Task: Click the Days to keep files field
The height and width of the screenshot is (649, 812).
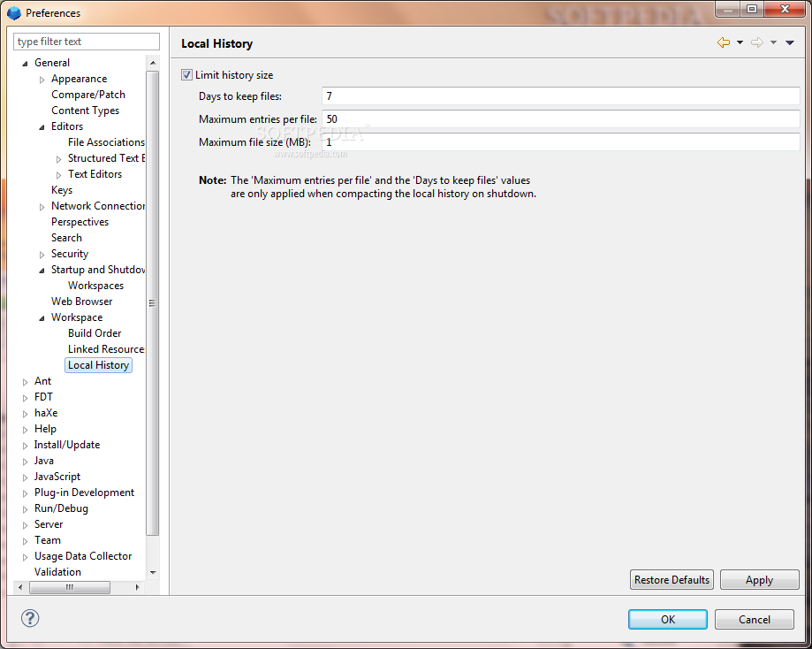Action: (x=561, y=96)
